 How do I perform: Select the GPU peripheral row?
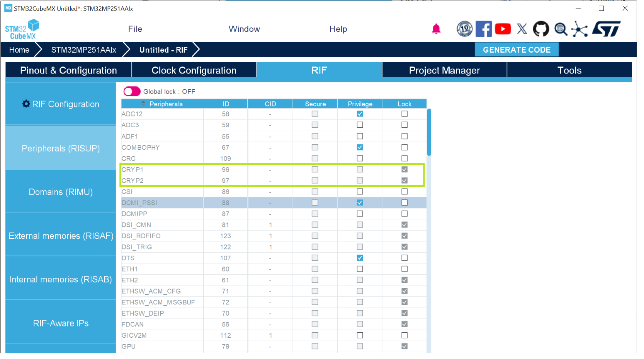274,346
